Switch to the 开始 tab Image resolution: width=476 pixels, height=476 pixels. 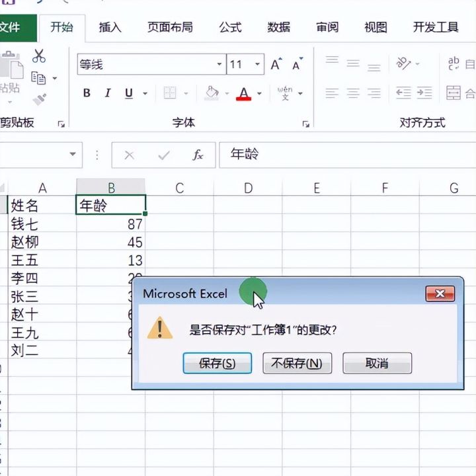click(x=62, y=28)
